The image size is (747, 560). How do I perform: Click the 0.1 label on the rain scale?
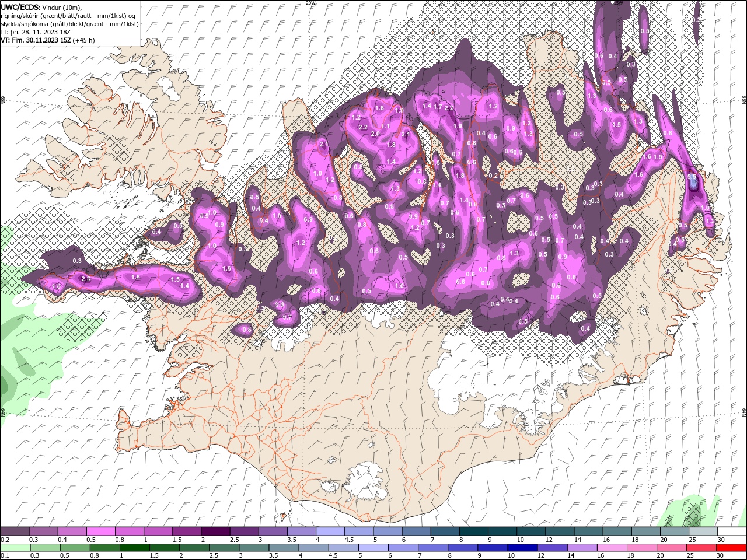(4, 556)
